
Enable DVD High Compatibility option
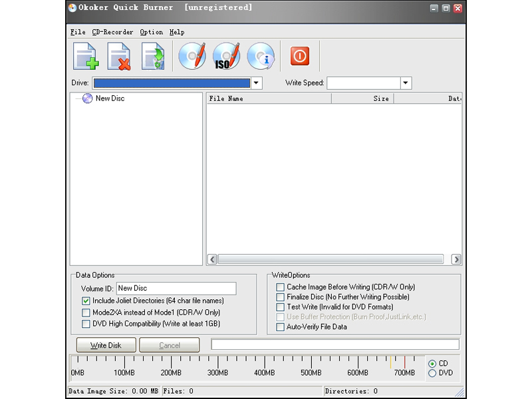click(86, 324)
